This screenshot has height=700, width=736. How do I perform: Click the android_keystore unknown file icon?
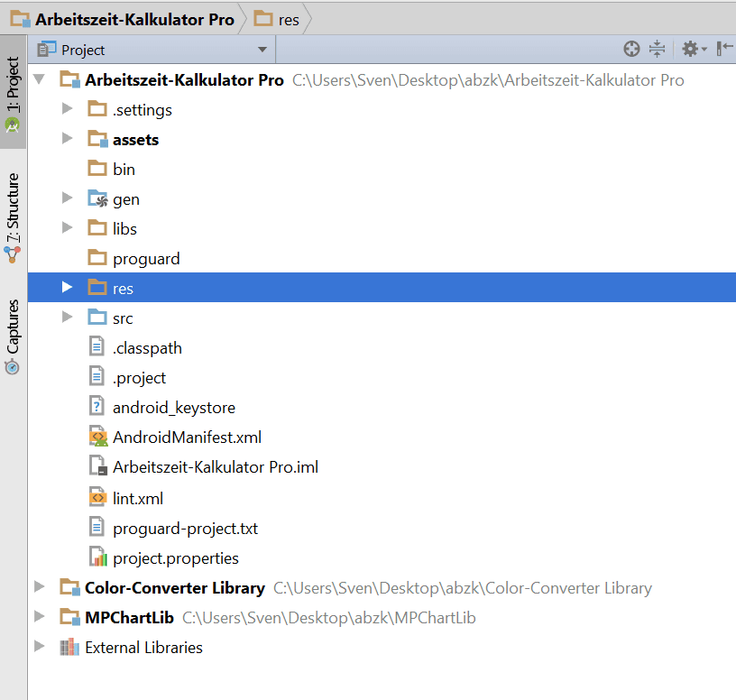pyautogui.click(x=97, y=407)
